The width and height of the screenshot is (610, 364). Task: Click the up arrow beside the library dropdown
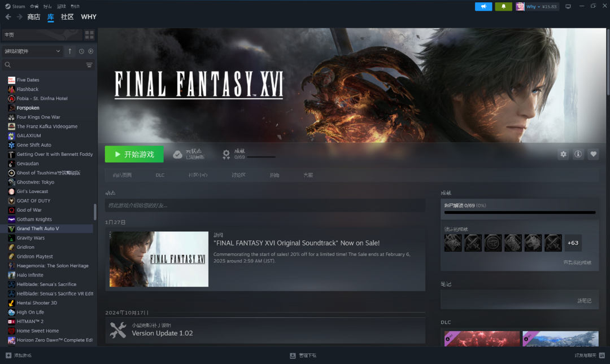pos(69,51)
